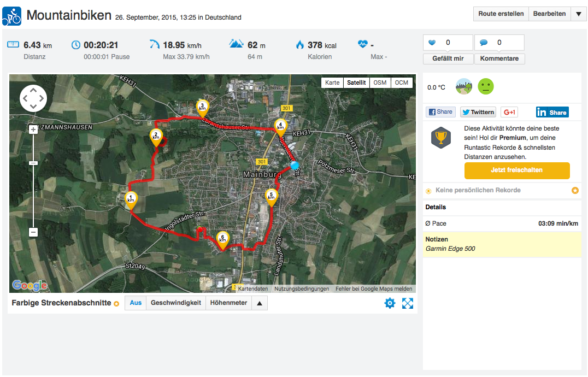Click the duration clock icon
Screen dimensions: 588x377
click(x=76, y=45)
